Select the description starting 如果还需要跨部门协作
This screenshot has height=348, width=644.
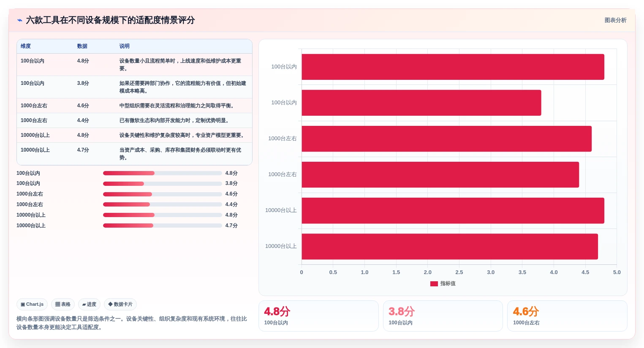coord(183,87)
